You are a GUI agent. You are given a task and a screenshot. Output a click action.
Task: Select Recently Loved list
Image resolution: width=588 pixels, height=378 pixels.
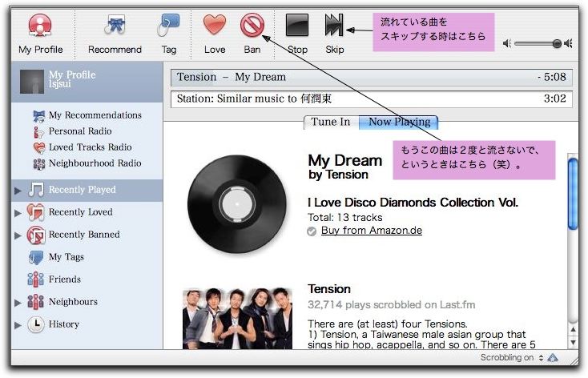coord(87,212)
